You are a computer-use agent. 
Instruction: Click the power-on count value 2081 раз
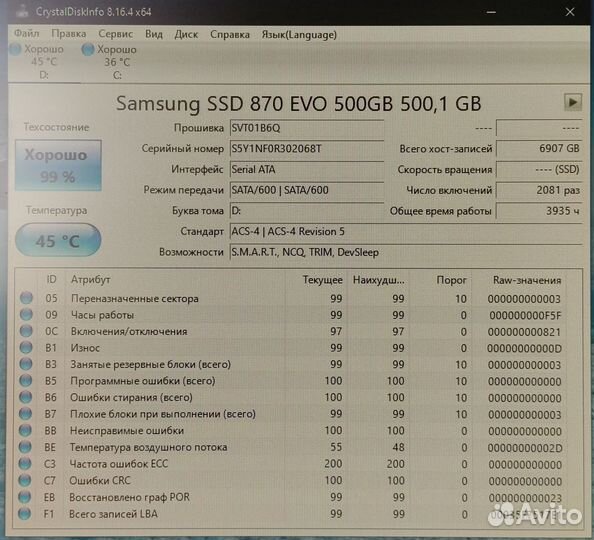(539, 190)
